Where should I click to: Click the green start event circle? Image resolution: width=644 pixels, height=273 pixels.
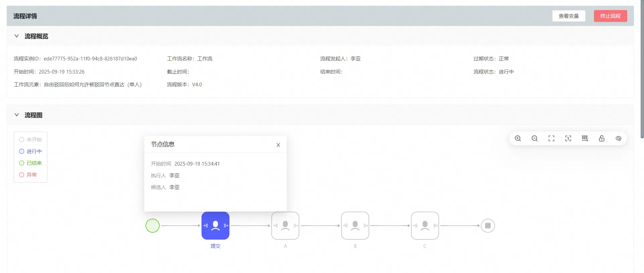click(153, 226)
